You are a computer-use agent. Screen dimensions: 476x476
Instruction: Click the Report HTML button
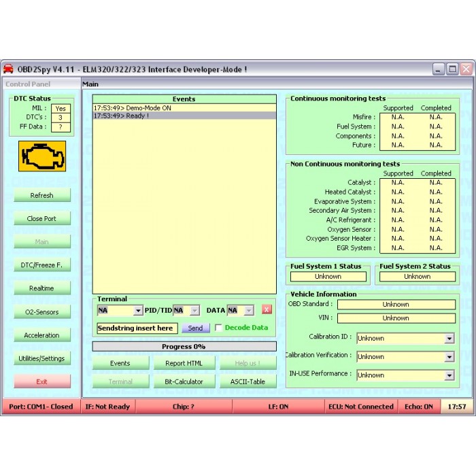184,363
